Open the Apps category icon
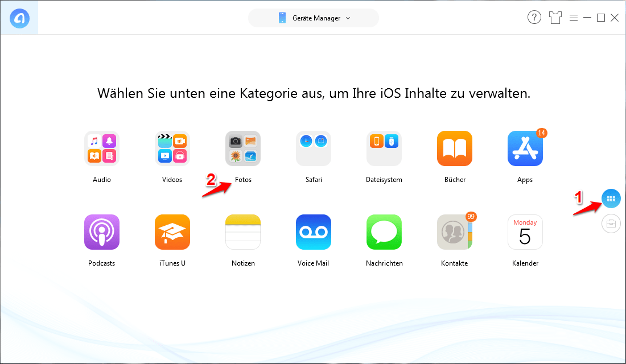The height and width of the screenshot is (364, 626). click(x=525, y=148)
